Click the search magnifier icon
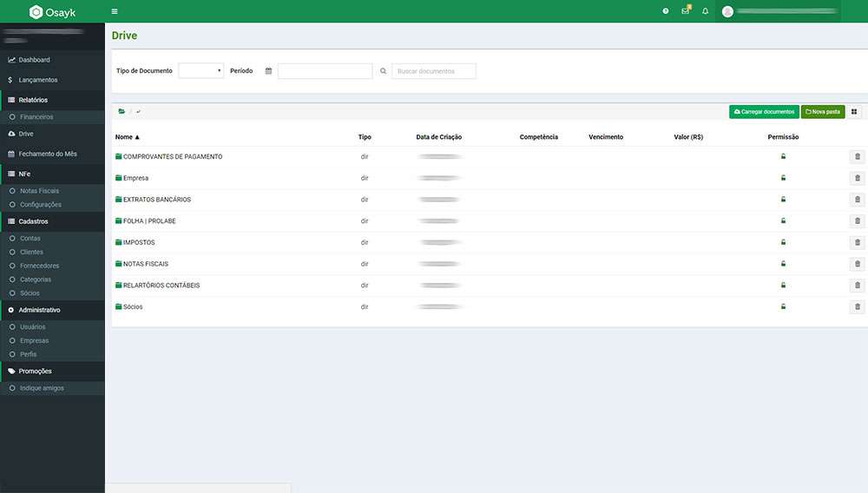The image size is (868, 493). point(383,71)
